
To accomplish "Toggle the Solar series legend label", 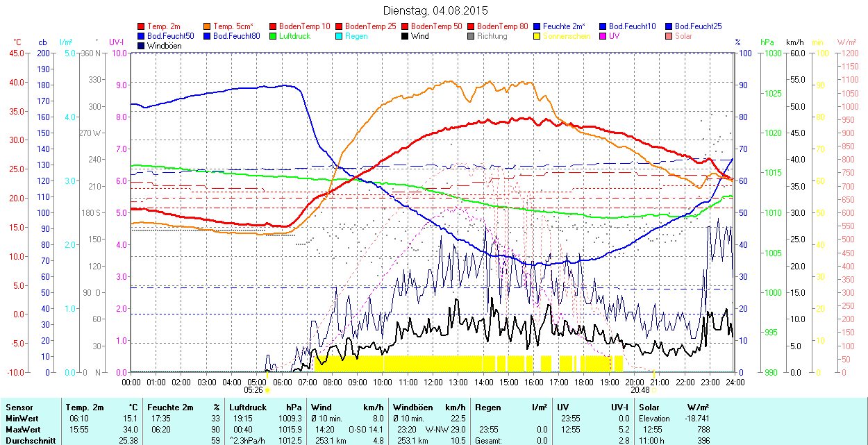I will (683, 36).
